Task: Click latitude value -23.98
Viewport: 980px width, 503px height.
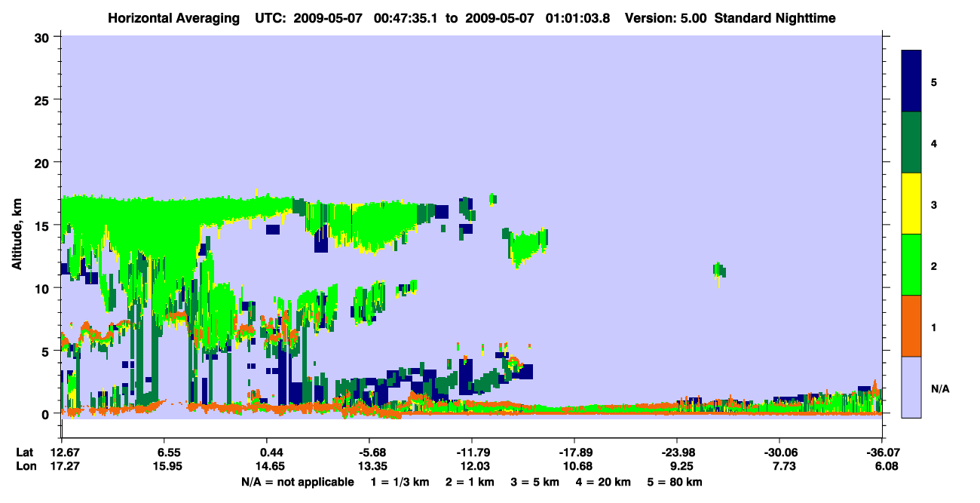Action: pyautogui.click(x=677, y=452)
